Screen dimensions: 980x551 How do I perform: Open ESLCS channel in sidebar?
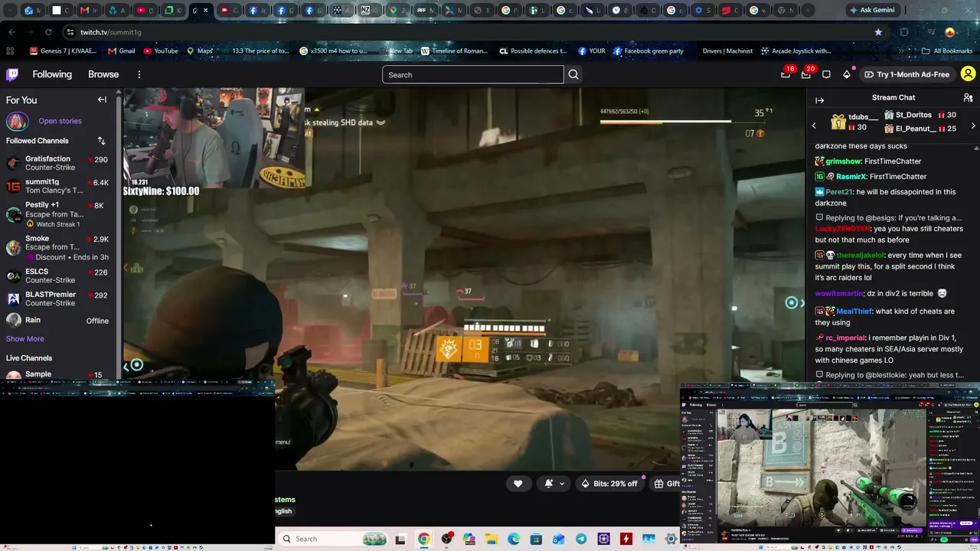(x=57, y=275)
